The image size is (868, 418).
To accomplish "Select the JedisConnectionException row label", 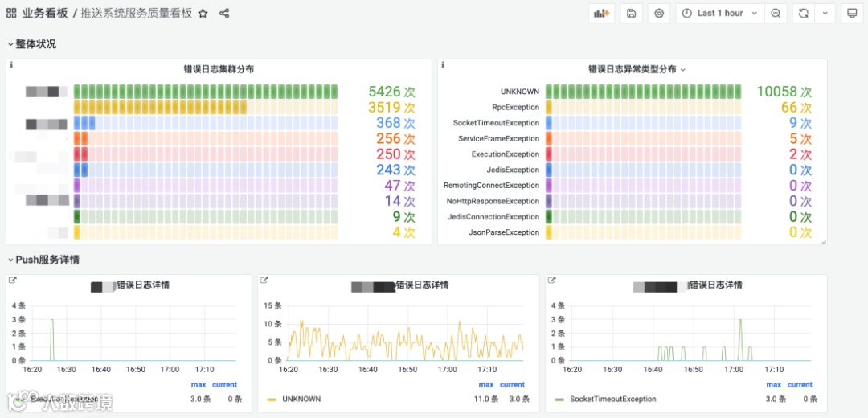I will (493, 216).
